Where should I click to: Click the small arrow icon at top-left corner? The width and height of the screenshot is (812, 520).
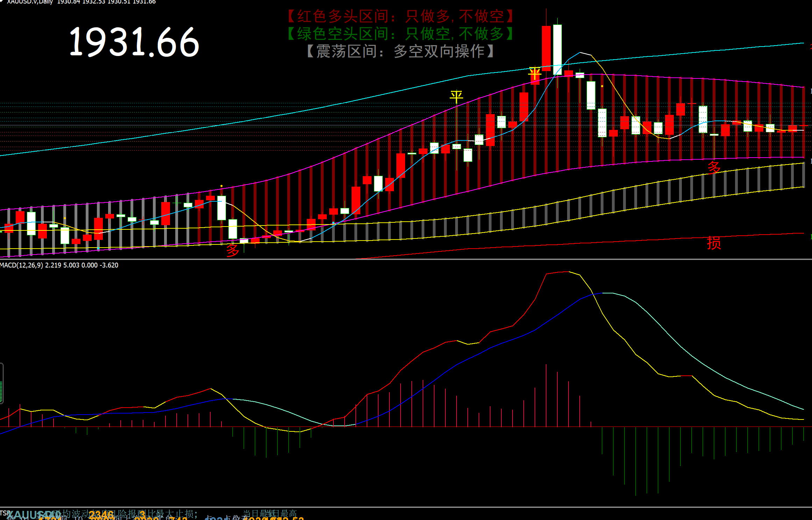(x=2, y=2)
